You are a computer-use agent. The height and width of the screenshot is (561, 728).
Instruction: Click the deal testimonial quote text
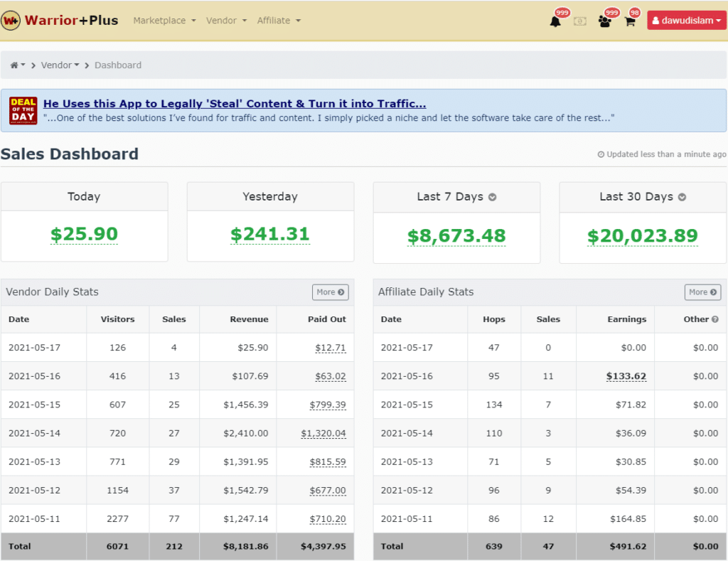tap(328, 118)
